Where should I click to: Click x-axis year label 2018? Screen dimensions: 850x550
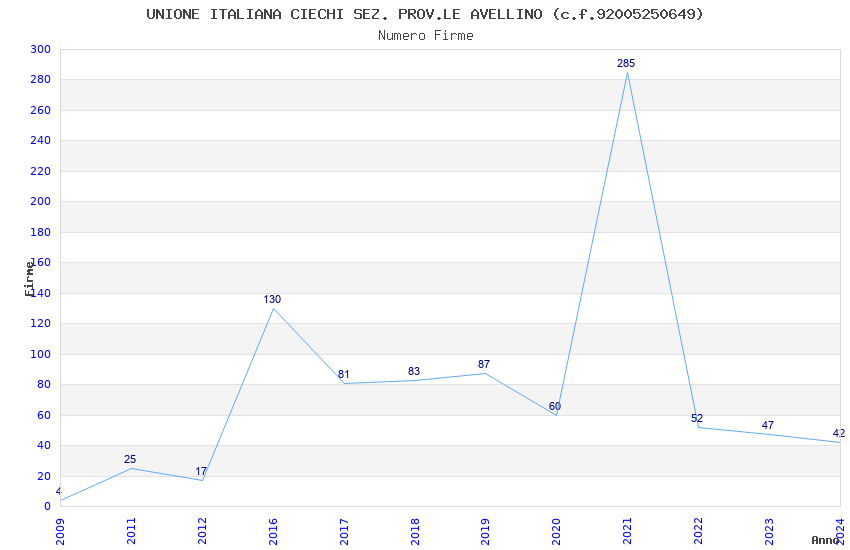click(x=415, y=532)
